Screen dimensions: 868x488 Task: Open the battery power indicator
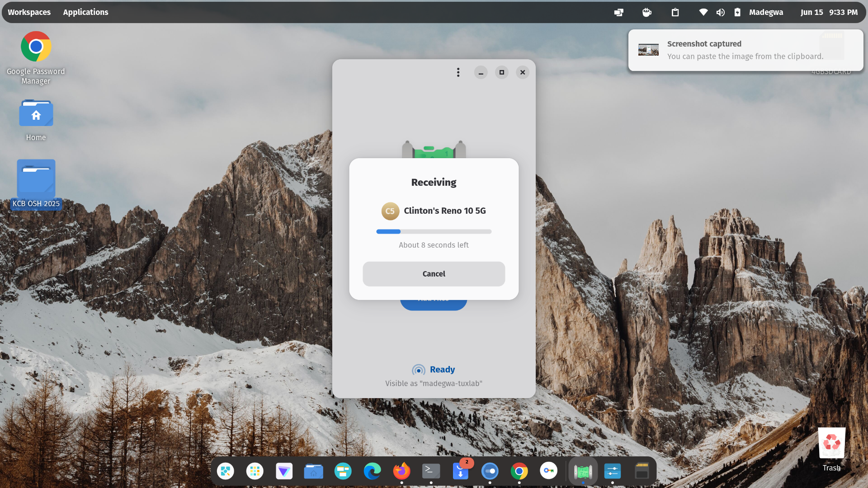coord(737,12)
